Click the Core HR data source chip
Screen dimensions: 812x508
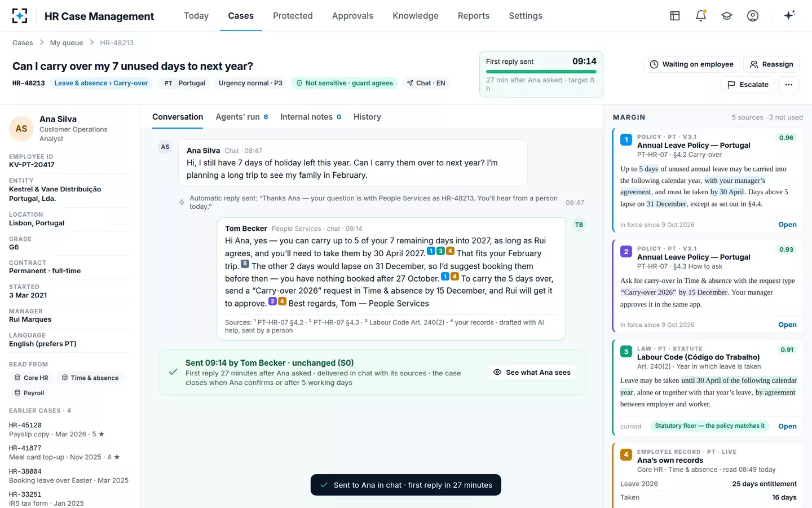point(31,378)
